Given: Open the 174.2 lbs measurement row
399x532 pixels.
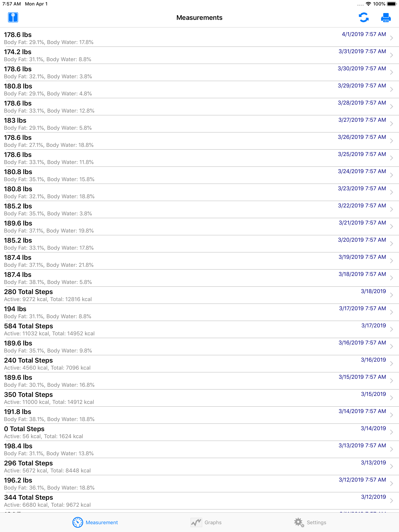Looking at the screenshot, I should point(199,55).
